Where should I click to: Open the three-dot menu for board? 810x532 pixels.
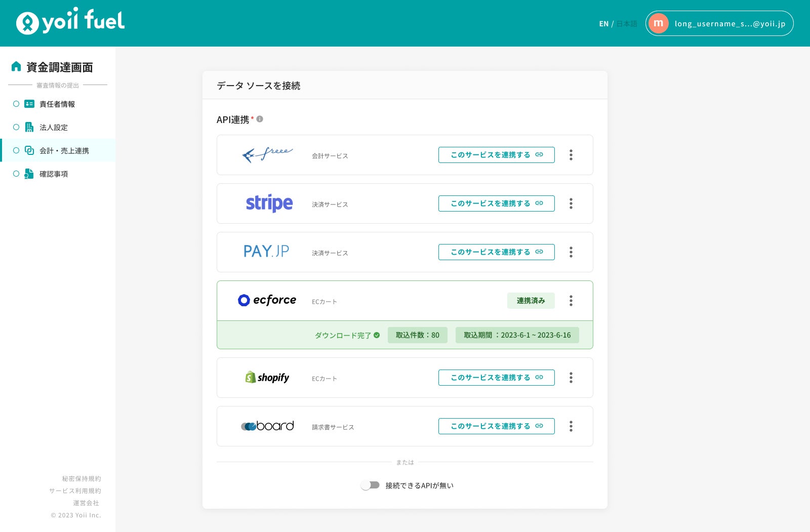click(x=571, y=426)
